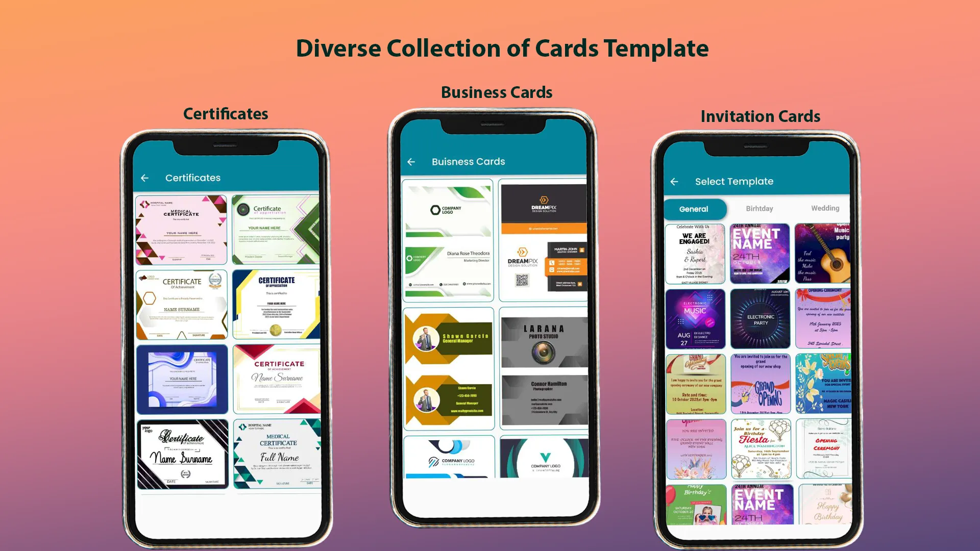Image resolution: width=980 pixels, height=551 pixels.
Task: Click back arrow on Certificates screen
Action: click(145, 178)
